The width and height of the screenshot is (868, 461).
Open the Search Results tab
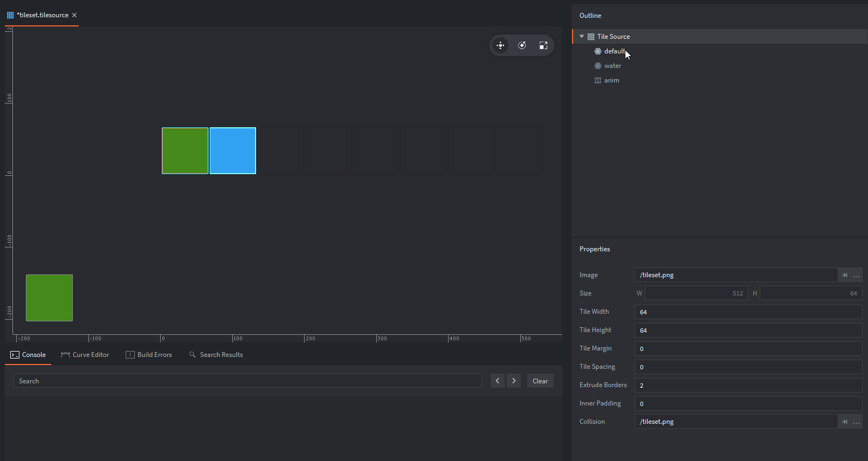click(216, 355)
